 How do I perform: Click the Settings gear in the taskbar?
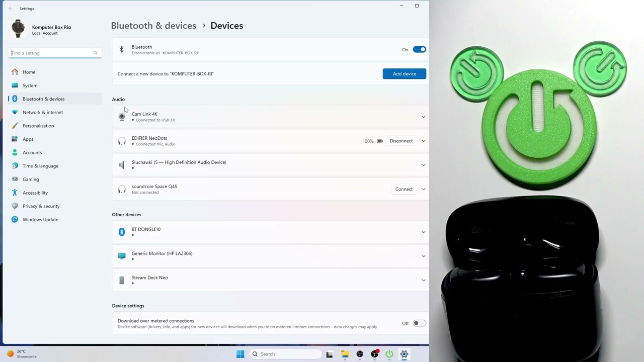pos(404,354)
